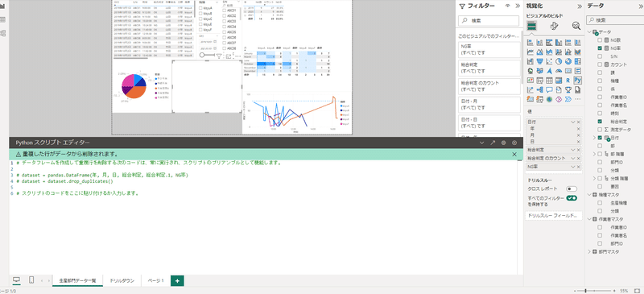The height and width of the screenshot is (294, 644).
Task: Choose the pie chart visual
Action: (559, 61)
